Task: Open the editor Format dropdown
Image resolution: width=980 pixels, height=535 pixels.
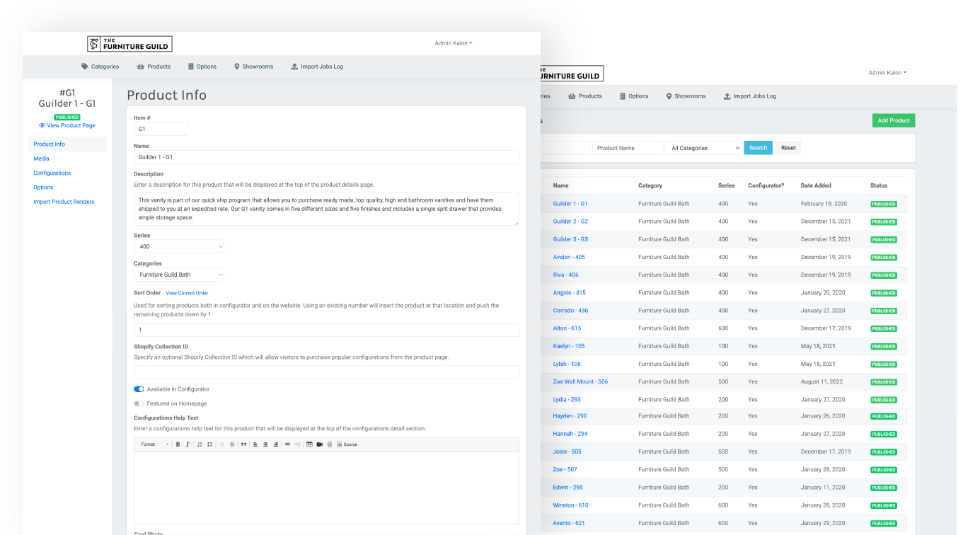Action: [154, 444]
